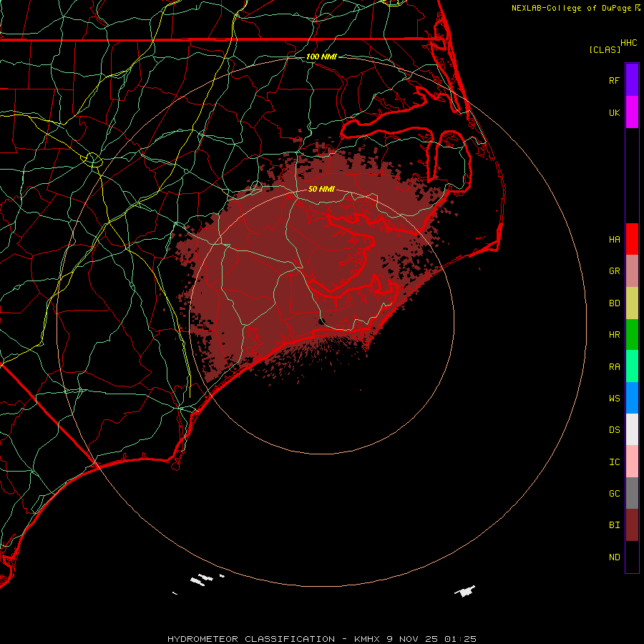Click the GC legend label

tap(614, 493)
